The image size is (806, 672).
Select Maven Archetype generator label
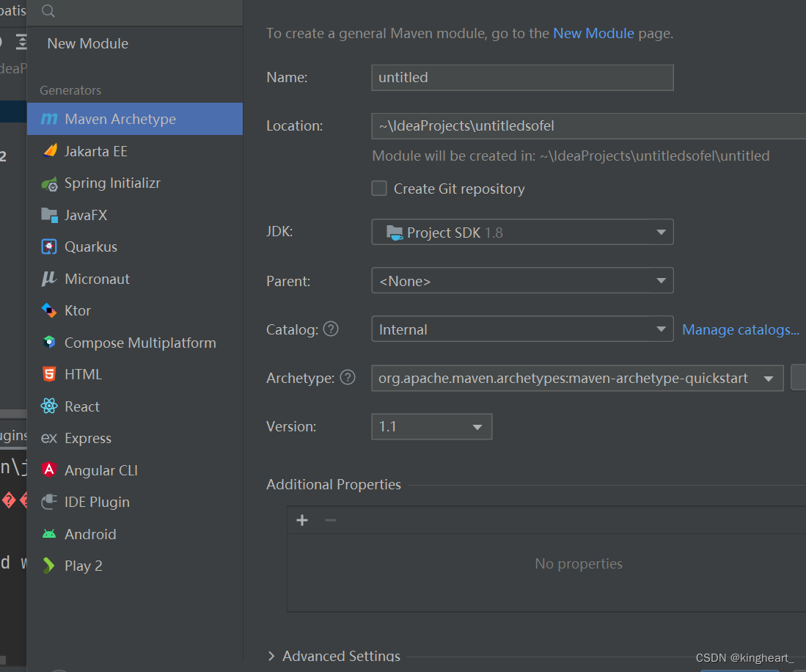pos(120,120)
